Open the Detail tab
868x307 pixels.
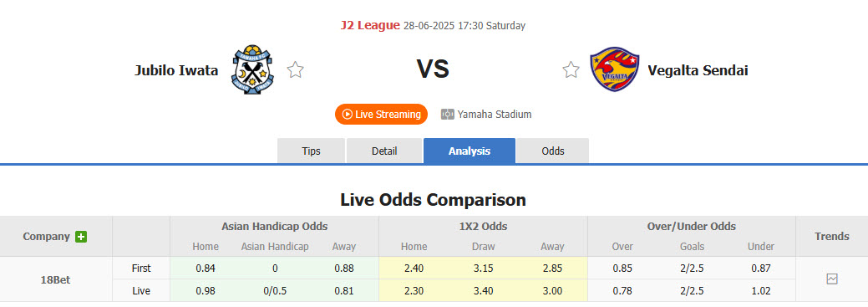[x=384, y=151]
